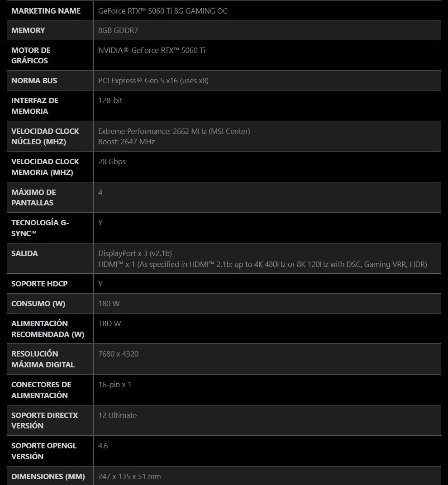Image resolution: width=448 pixels, height=485 pixels.
Task: Click the MARKETING NAME row label
Action: click(46, 11)
